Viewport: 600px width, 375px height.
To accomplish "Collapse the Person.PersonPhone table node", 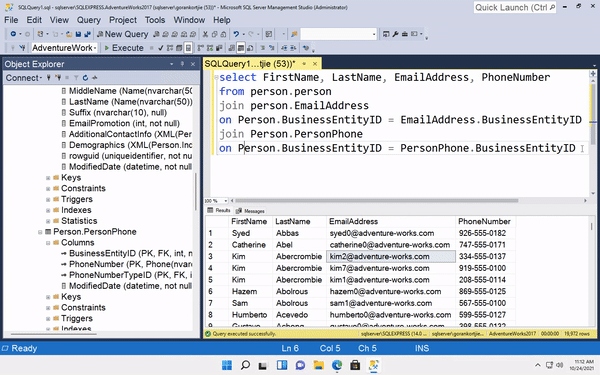I will click(x=40, y=232).
